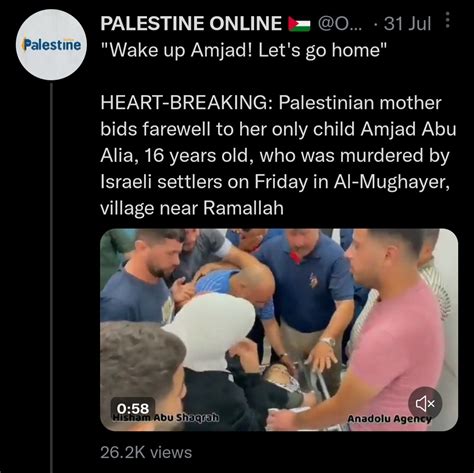
Task: Click the Anadolu Agency watermark on the video
Action: [389, 419]
